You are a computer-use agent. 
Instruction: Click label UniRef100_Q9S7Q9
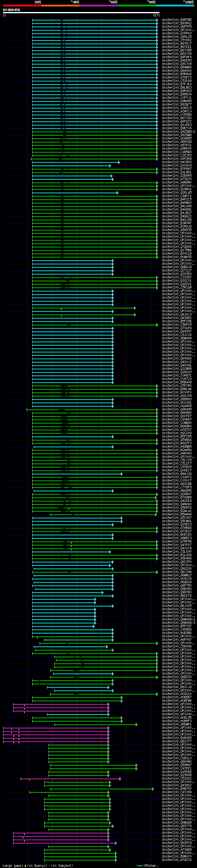tap(177, 64)
